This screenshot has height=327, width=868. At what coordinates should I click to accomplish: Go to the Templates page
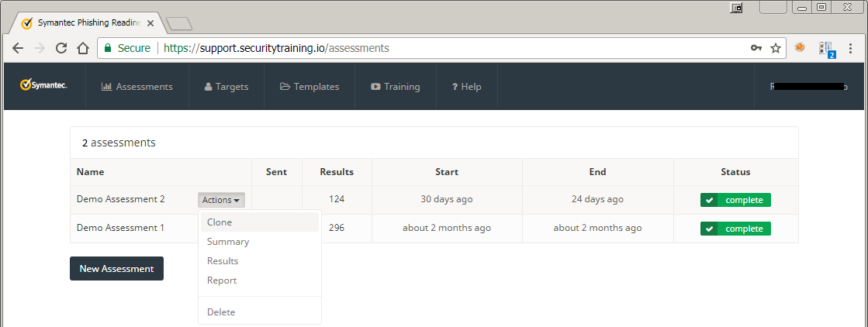coord(310,87)
